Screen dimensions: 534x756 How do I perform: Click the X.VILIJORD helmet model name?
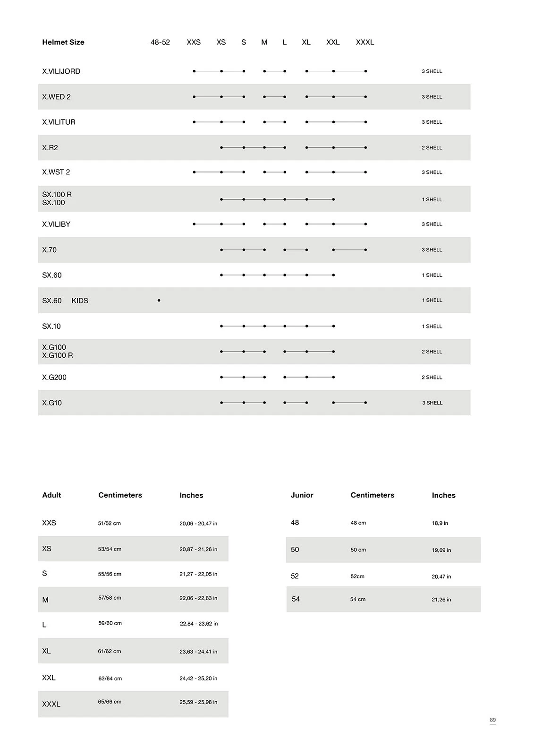61,71
